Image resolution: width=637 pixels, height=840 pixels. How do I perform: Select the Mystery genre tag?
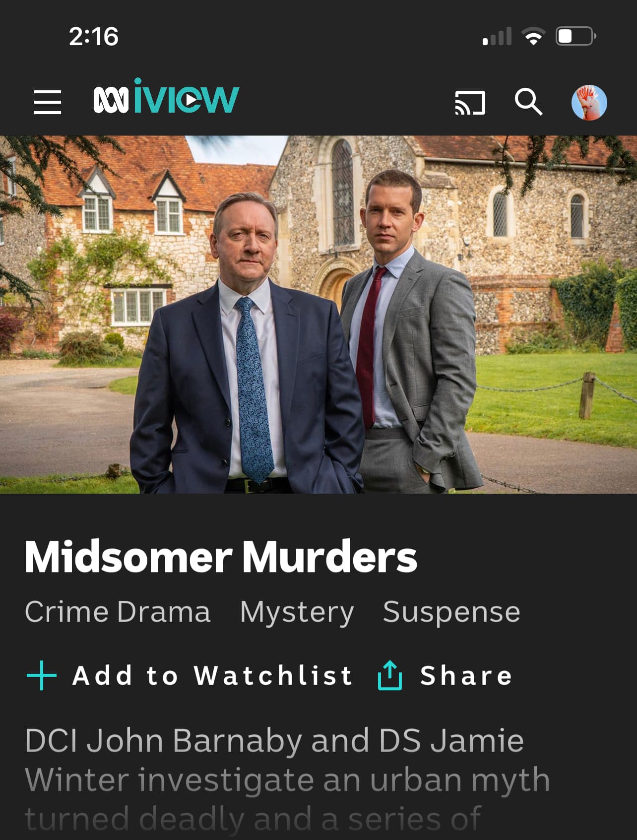pos(297,613)
